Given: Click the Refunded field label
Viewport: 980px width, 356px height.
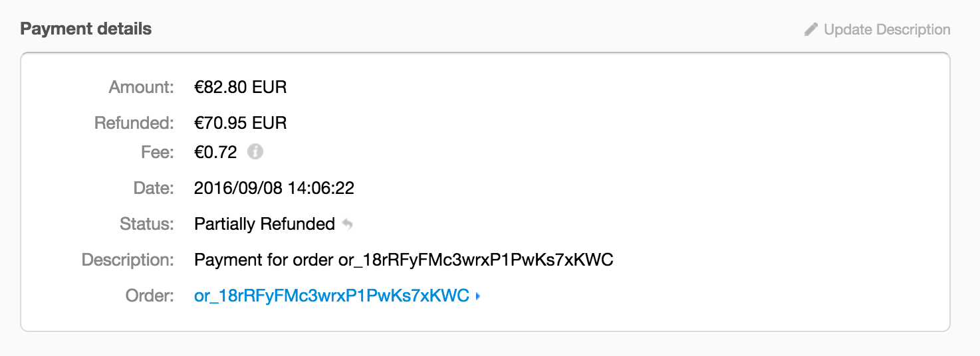Looking at the screenshot, I should [x=134, y=123].
